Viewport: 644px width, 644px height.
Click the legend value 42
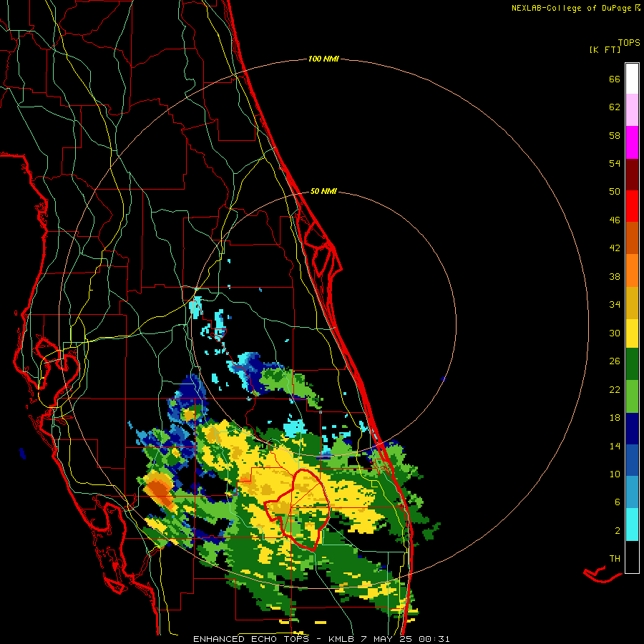[x=615, y=248]
